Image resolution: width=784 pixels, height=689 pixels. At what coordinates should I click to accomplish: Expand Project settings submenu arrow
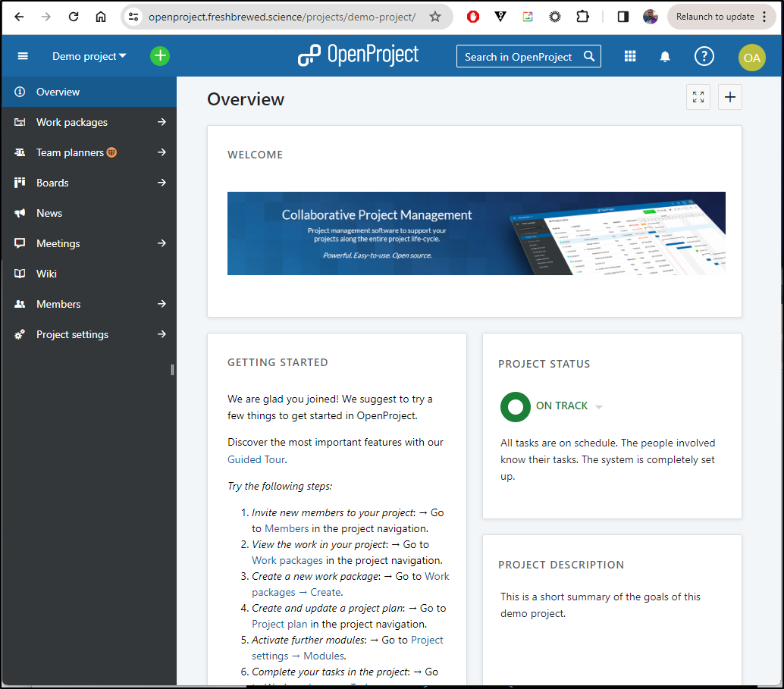pos(162,334)
